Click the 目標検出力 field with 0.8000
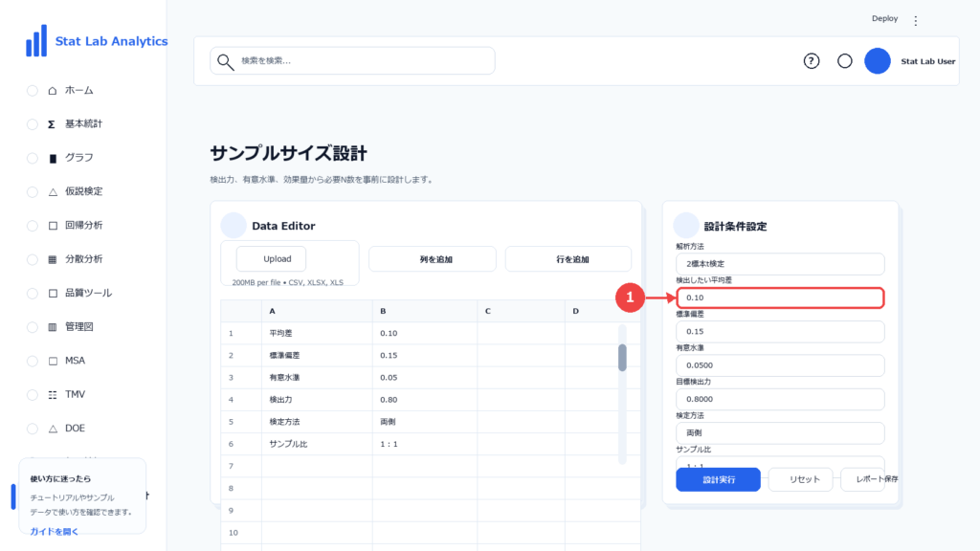 click(780, 399)
